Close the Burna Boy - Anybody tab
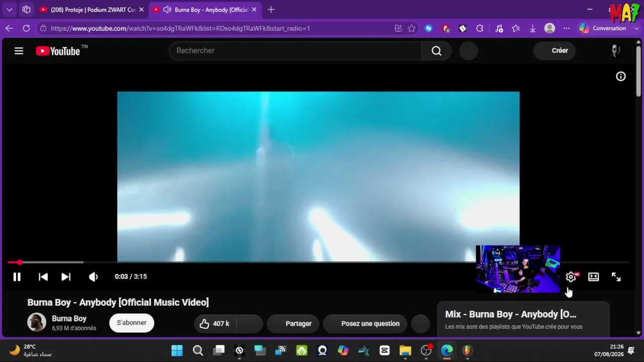 [254, 10]
